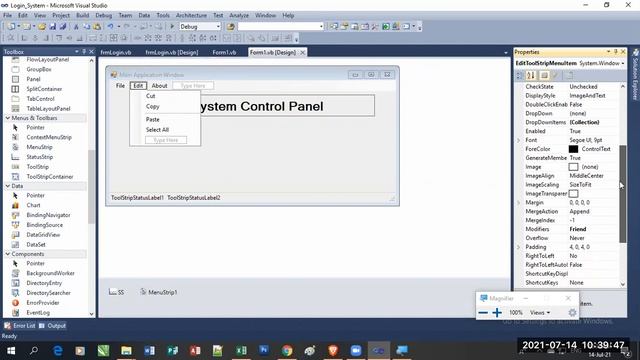Open the Debug menu in menu bar
Screen dimensions: 640x360
(x=104, y=15)
